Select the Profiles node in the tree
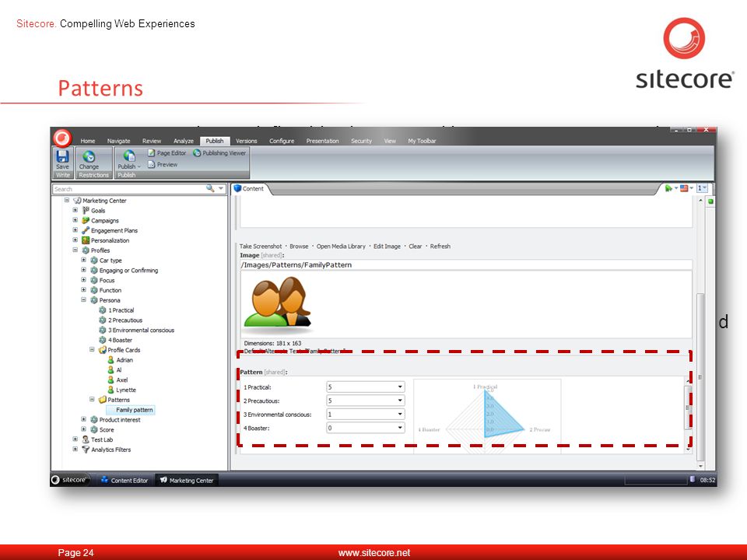747x560 pixels. pyautogui.click(x=96, y=250)
